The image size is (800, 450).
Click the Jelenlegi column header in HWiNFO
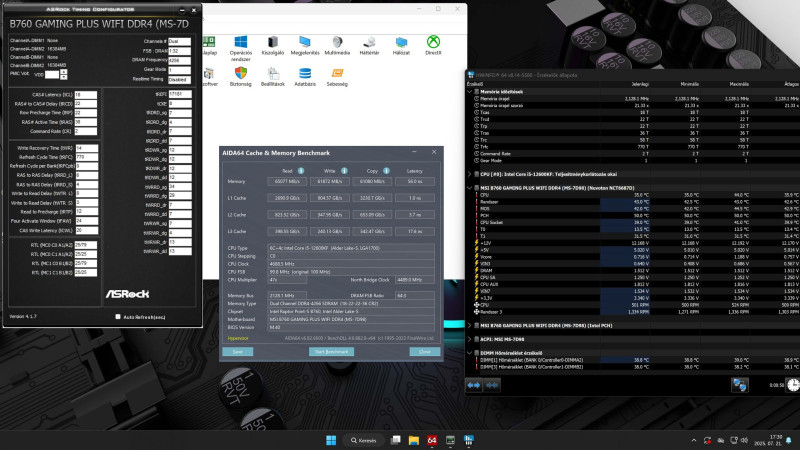click(x=640, y=84)
